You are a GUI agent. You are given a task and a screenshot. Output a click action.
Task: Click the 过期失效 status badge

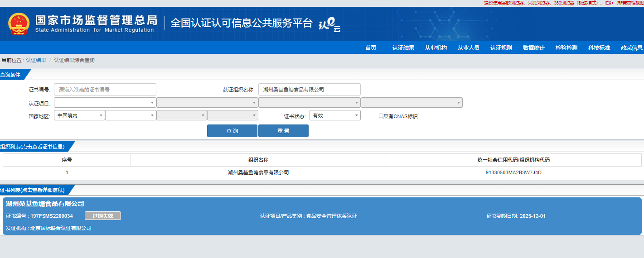(x=103, y=216)
